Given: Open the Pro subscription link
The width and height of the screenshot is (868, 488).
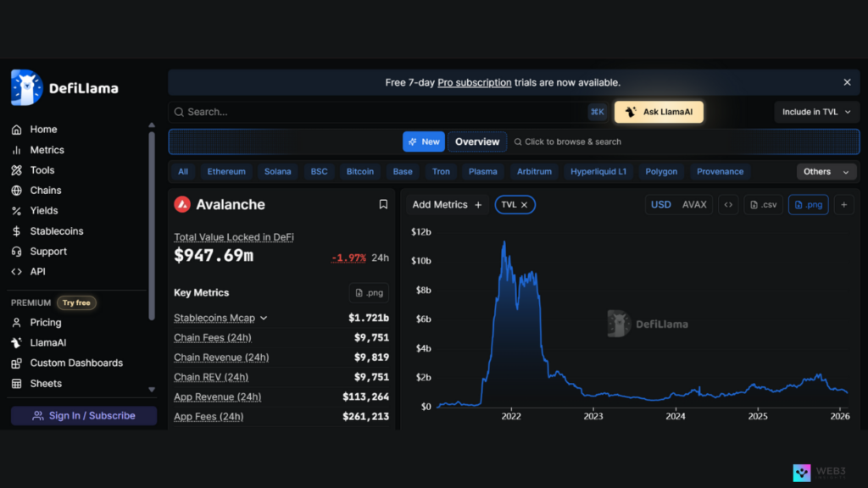Looking at the screenshot, I should (x=474, y=82).
